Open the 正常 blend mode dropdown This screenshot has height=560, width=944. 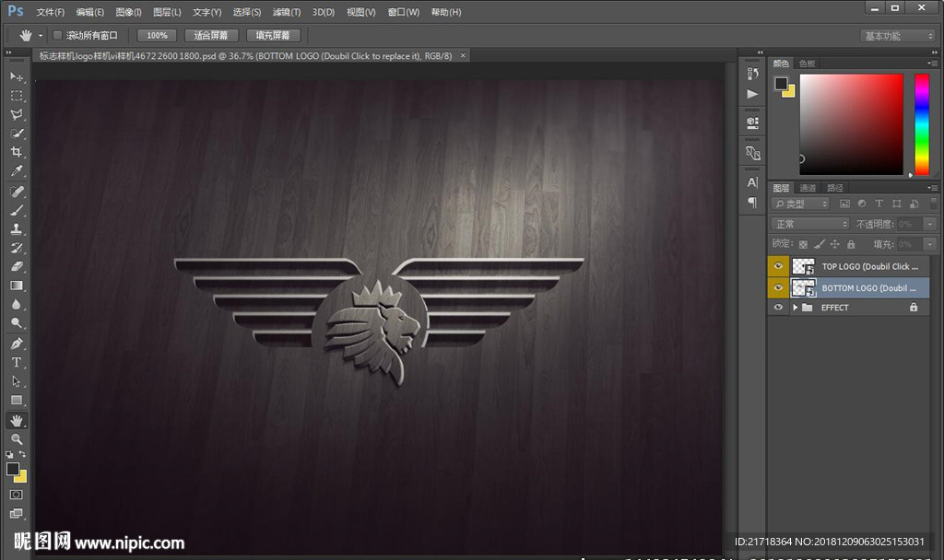(x=810, y=225)
